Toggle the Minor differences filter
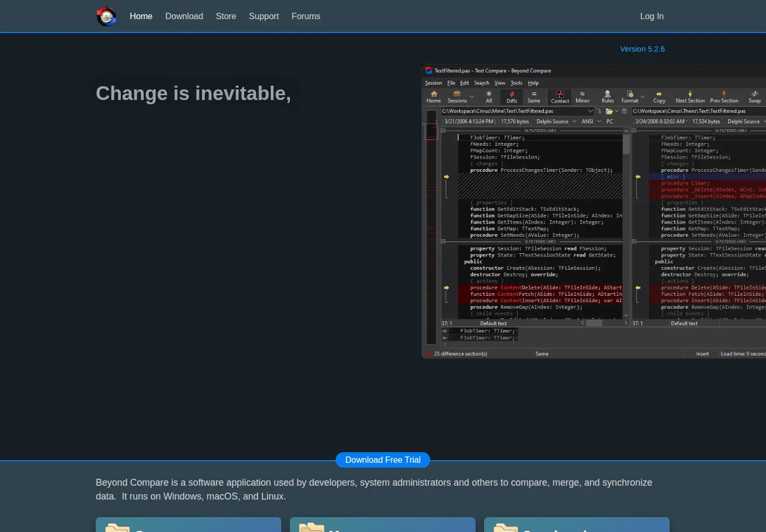Screen dimensions: 766x532 pos(582,97)
